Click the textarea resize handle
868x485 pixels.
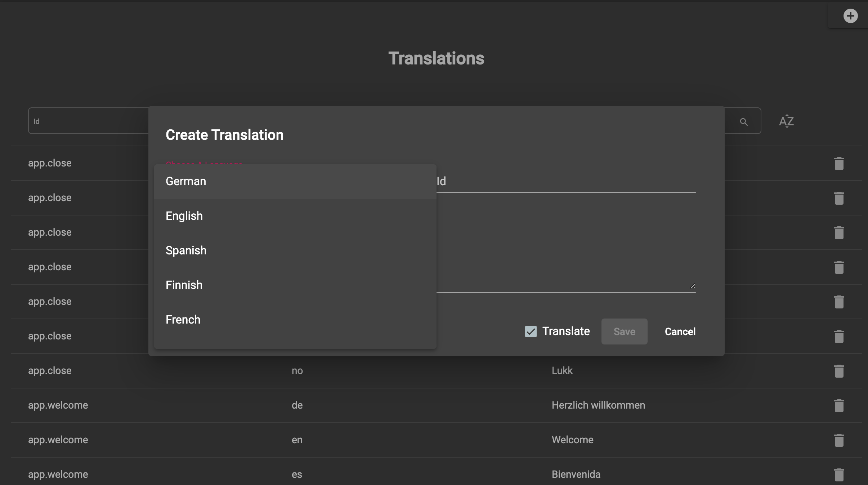point(692,286)
